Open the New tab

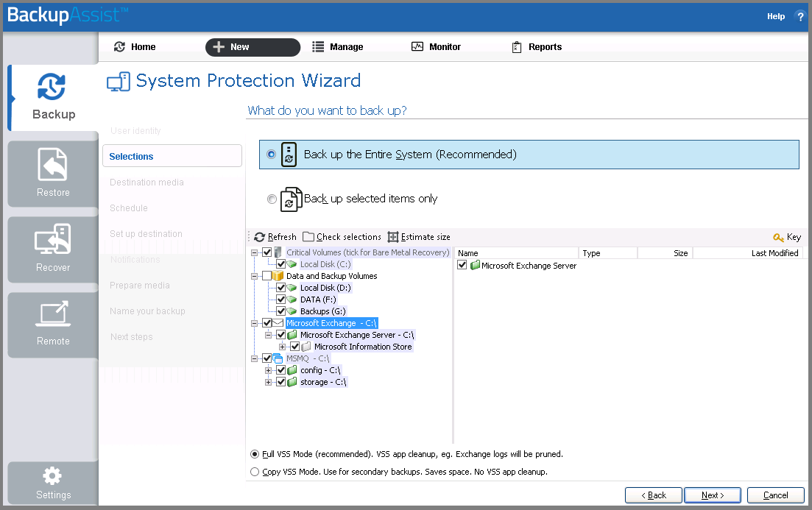(253, 47)
